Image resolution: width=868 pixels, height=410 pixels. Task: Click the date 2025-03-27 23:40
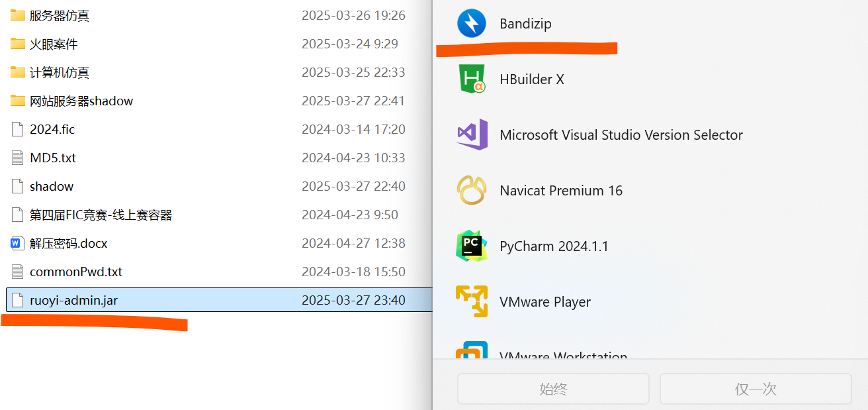point(353,300)
